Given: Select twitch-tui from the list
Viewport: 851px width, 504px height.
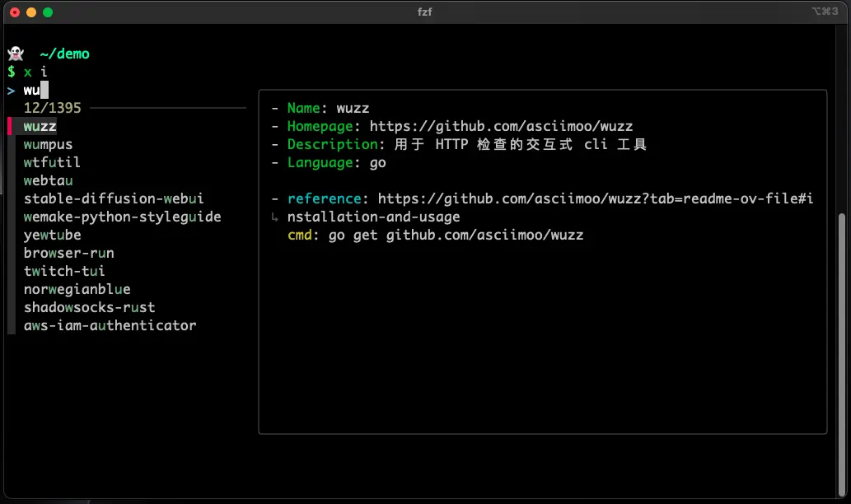Looking at the screenshot, I should tap(64, 271).
